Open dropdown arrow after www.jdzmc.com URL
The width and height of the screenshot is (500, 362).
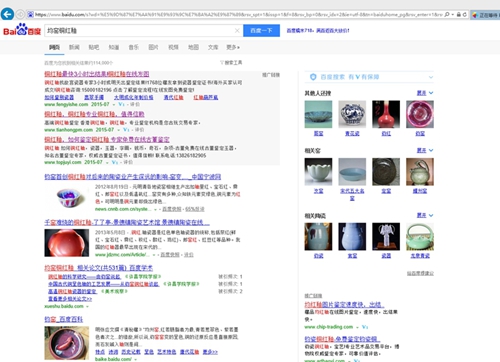click(154, 255)
